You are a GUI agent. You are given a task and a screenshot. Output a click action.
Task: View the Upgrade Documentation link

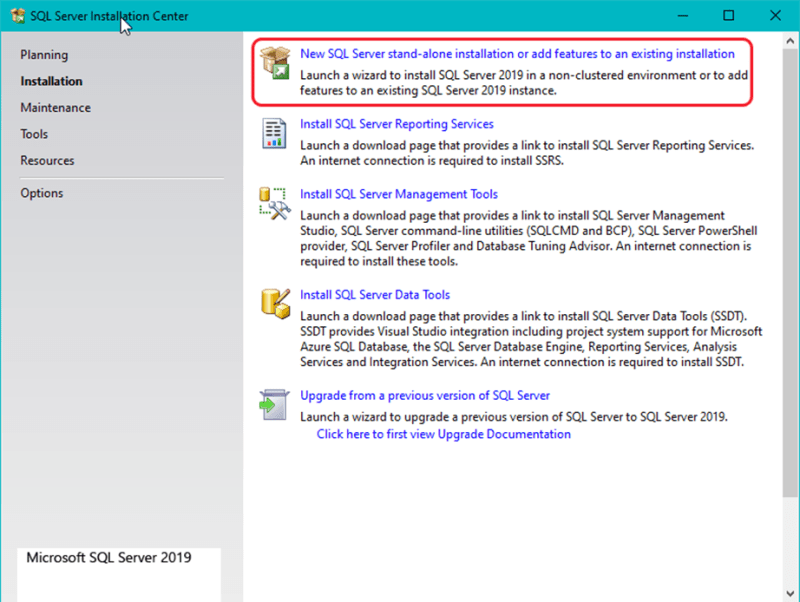(x=443, y=434)
